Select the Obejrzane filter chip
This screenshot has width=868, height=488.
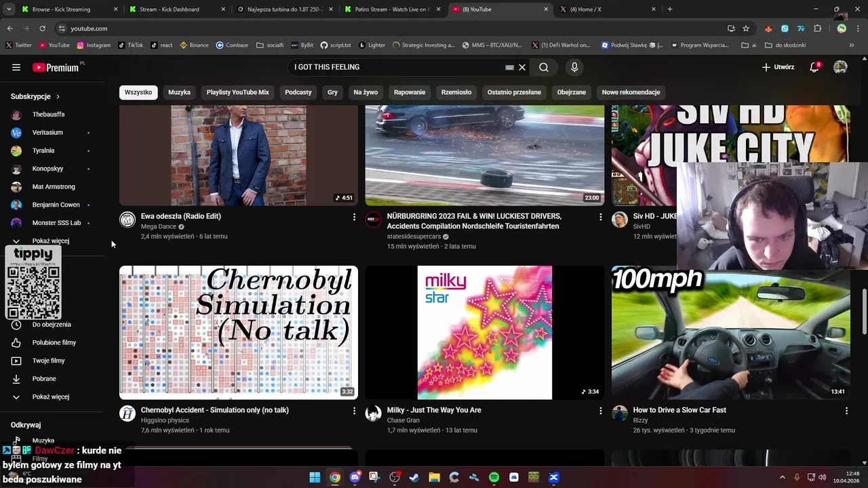point(572,92)
